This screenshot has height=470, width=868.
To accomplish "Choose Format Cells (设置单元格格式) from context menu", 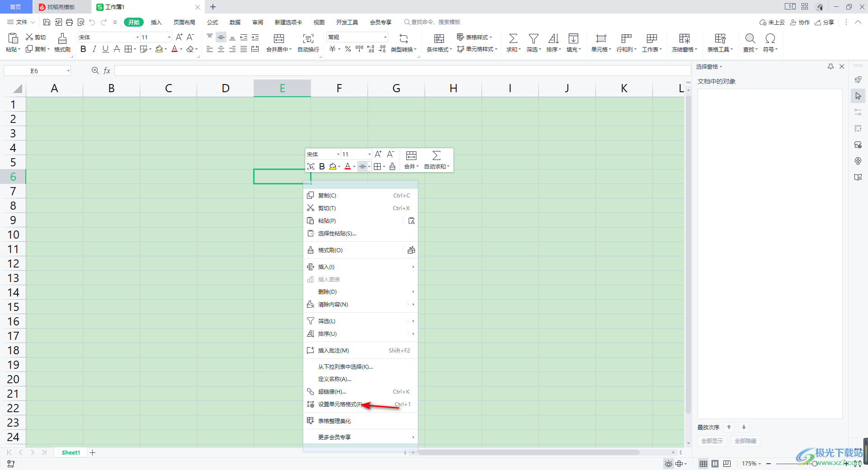I will (360, 404).
